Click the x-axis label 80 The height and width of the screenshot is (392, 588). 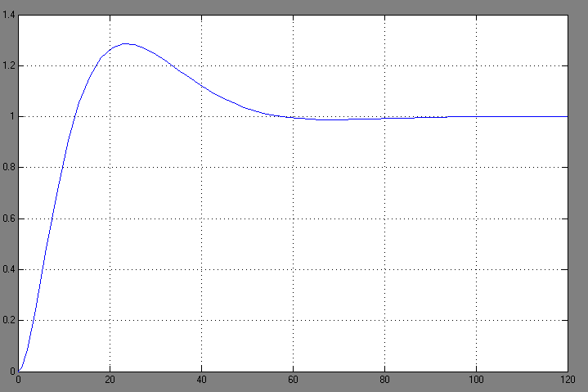pos(384,380)
